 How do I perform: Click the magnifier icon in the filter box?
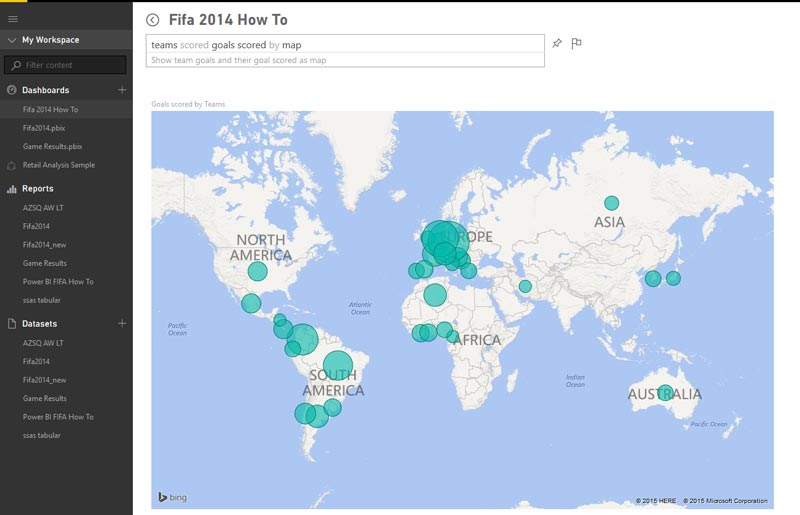16,65
